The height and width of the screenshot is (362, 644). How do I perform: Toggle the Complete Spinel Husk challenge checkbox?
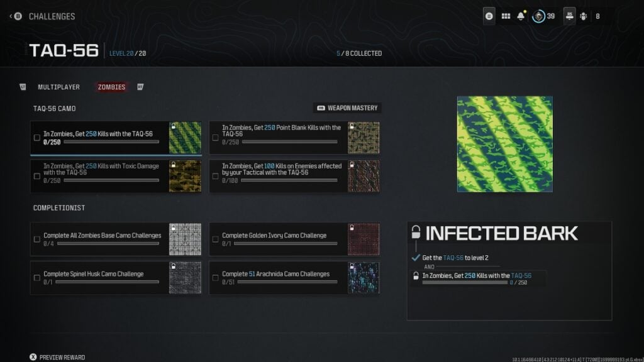pyautogui.click(x=36, y=277)
